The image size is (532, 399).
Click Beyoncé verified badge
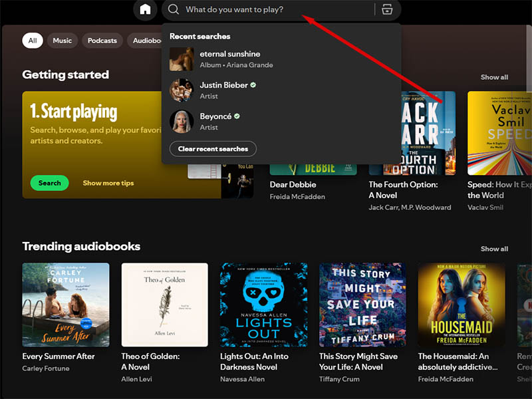237,116
